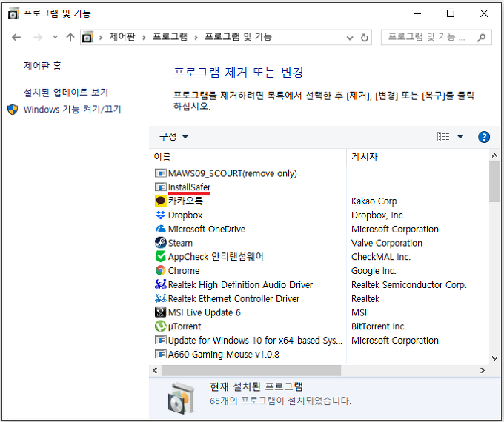Viewport: 504px width, 422px height.
Task: Click the µTorrent green icon
Action: [160, 326]
